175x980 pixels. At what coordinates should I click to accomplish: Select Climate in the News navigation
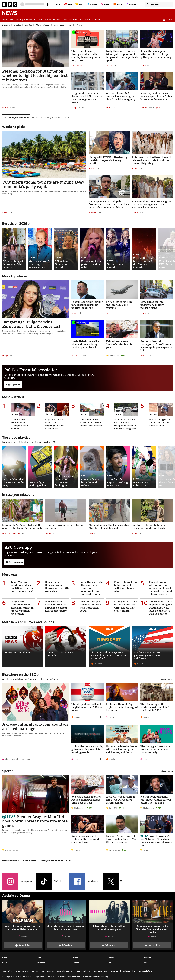96,19
